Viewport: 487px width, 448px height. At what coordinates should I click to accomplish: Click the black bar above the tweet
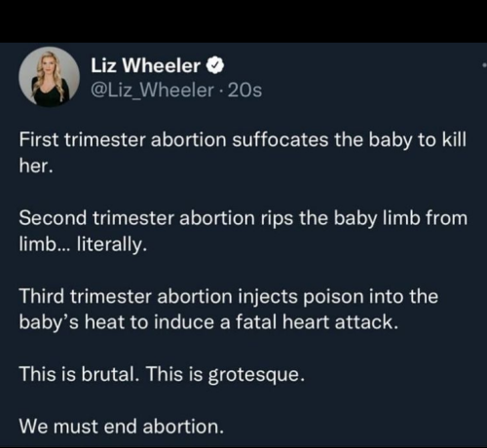tap(243, 21)
